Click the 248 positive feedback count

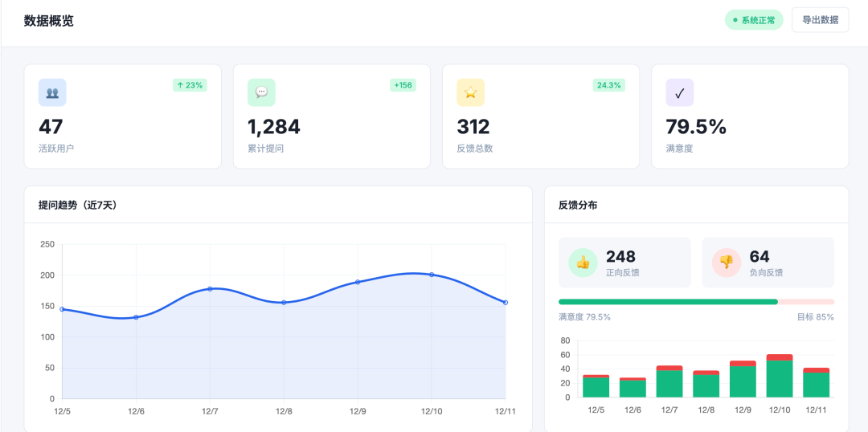click(621, 257)
